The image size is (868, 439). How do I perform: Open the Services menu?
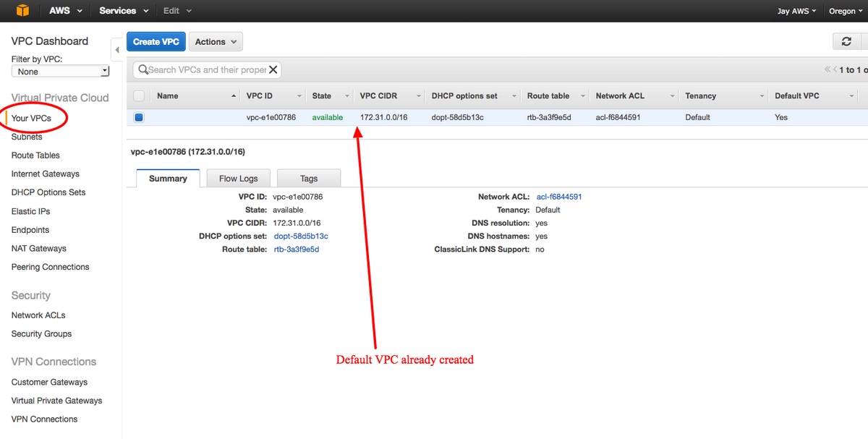(124, 11)
